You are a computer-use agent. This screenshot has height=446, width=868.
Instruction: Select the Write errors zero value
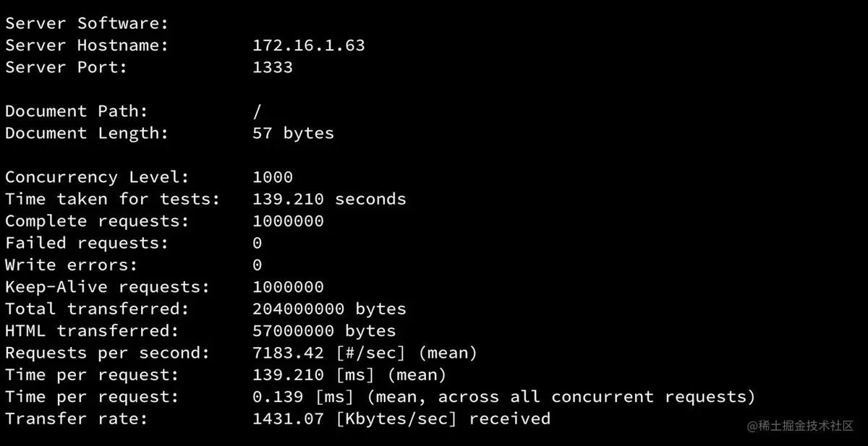[x=258, y=265]
